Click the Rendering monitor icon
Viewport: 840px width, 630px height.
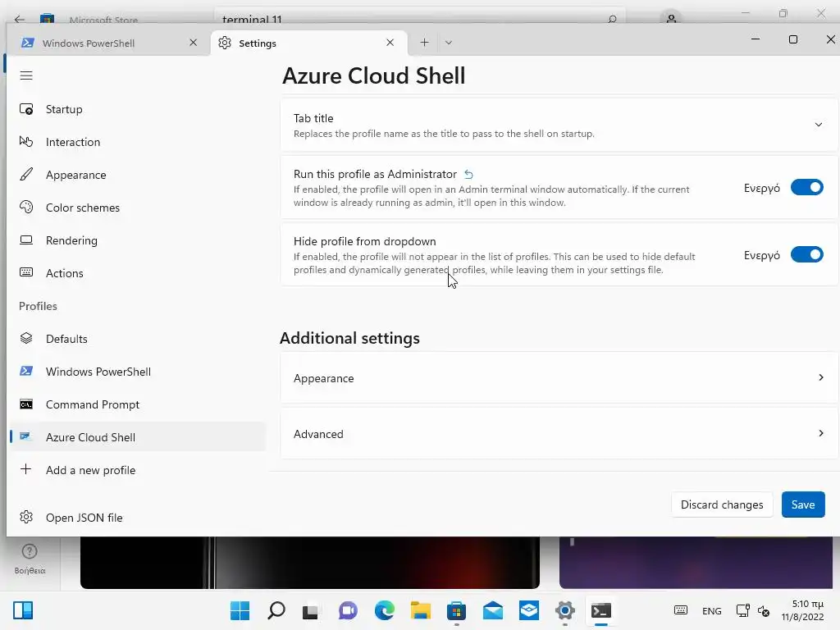pyautogui.click(x=26, y=240)
